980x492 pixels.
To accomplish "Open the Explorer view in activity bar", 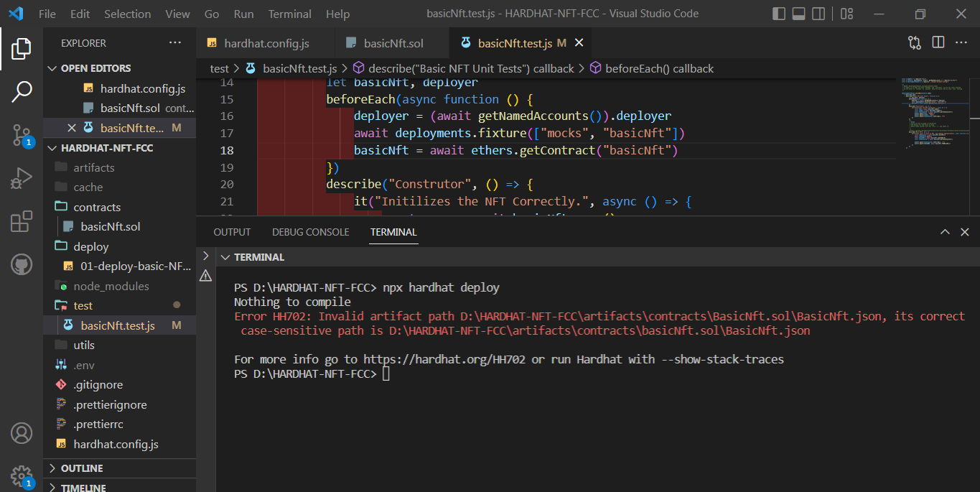I will click(x=21, y=49).
